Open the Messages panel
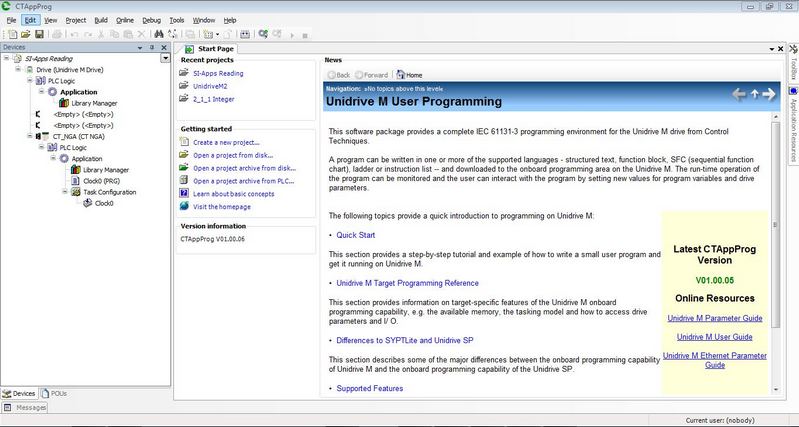The width and height of the screenshot is (799, 427). pos(25,407)
